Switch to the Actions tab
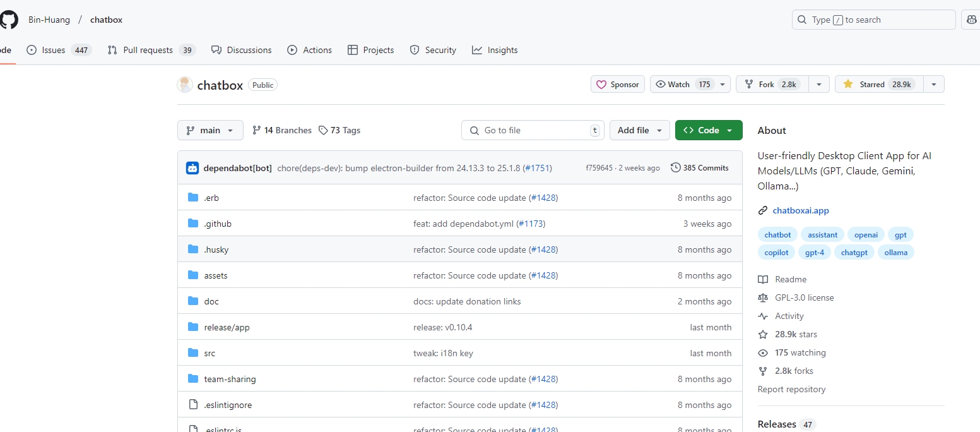980x432 pixels. [x=310, y=50]
